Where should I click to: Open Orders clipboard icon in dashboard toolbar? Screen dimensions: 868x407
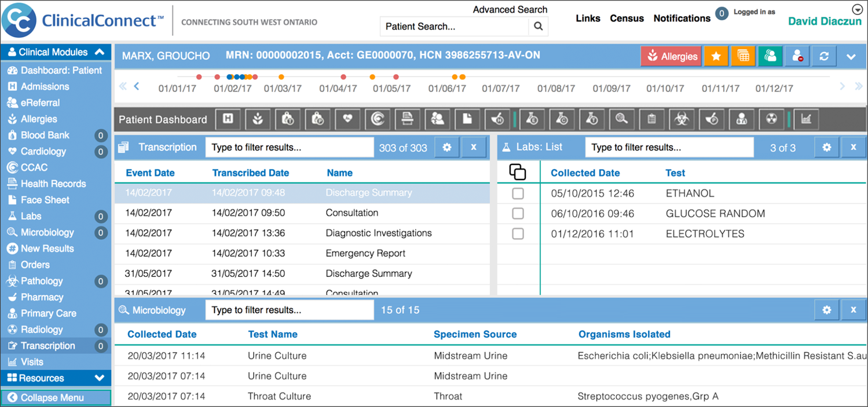652,119
